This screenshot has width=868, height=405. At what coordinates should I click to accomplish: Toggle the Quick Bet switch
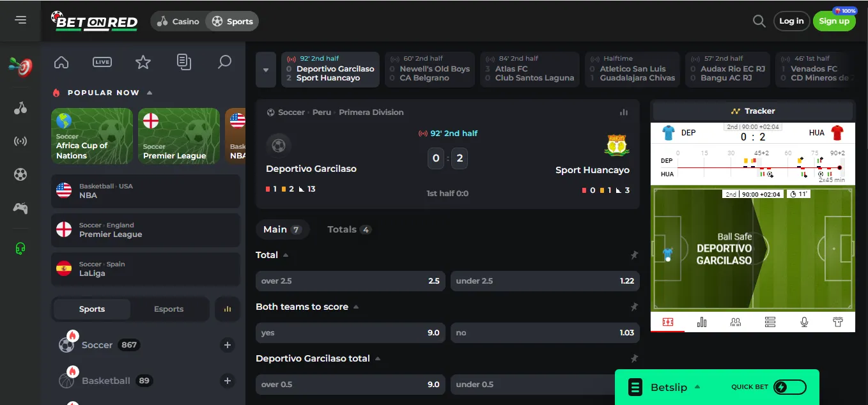point(789,387)
